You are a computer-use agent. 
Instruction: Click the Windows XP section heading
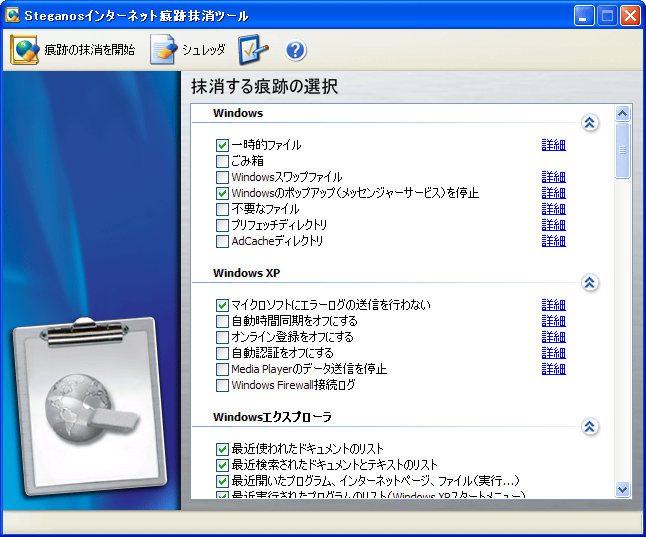[246, 273]
